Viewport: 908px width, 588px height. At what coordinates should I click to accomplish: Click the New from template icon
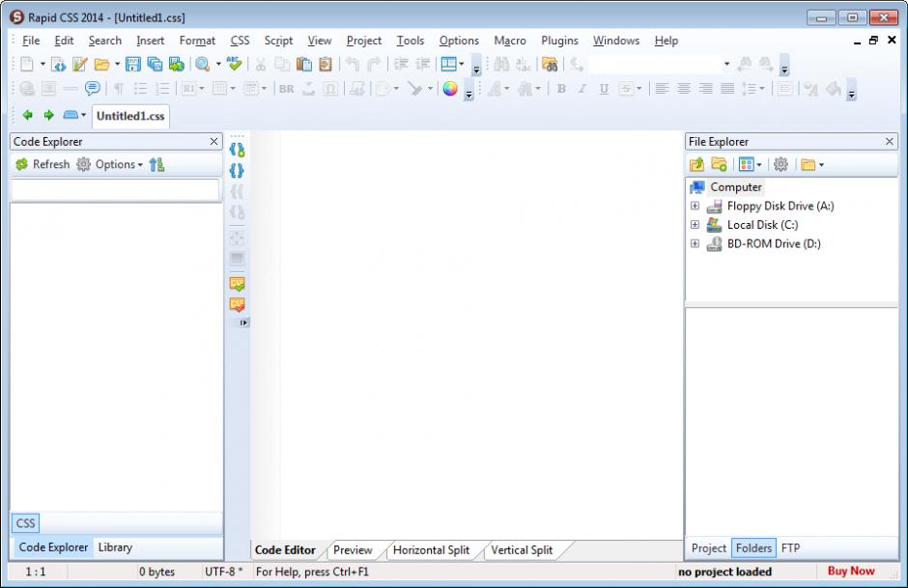(x=59, y=64)
